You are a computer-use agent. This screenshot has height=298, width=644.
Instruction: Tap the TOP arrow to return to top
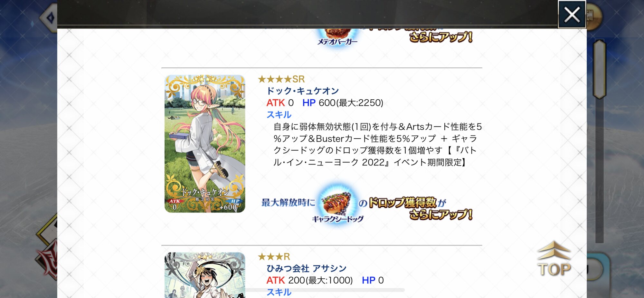point(554,260)
